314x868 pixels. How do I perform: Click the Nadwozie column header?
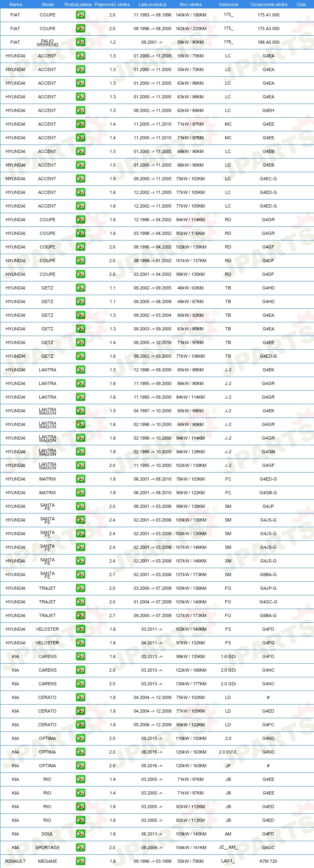(x=229, y=4)
